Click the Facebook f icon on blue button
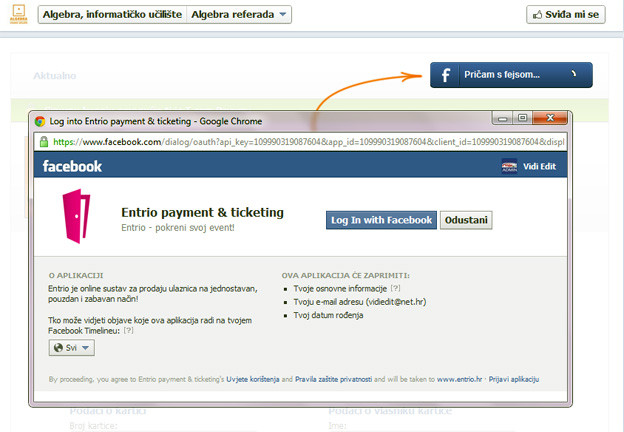624x432 pixels. pyautogui.click(x=446, y=75)
